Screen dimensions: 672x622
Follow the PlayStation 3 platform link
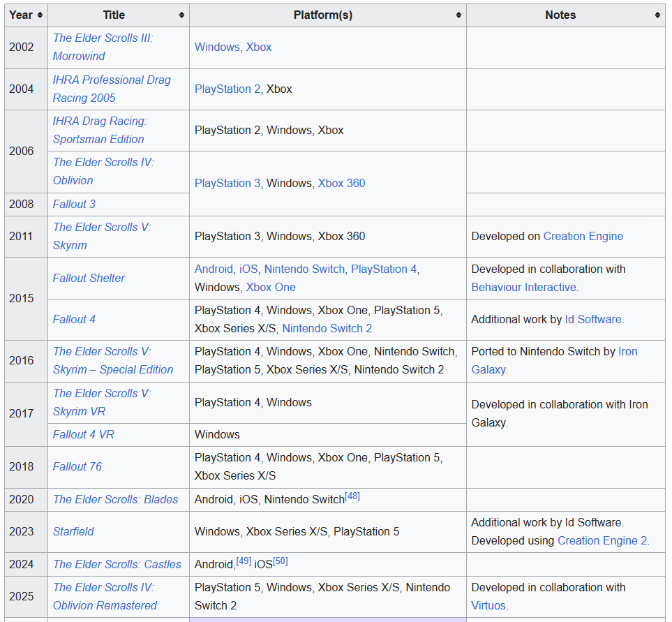tap(227, 183)
